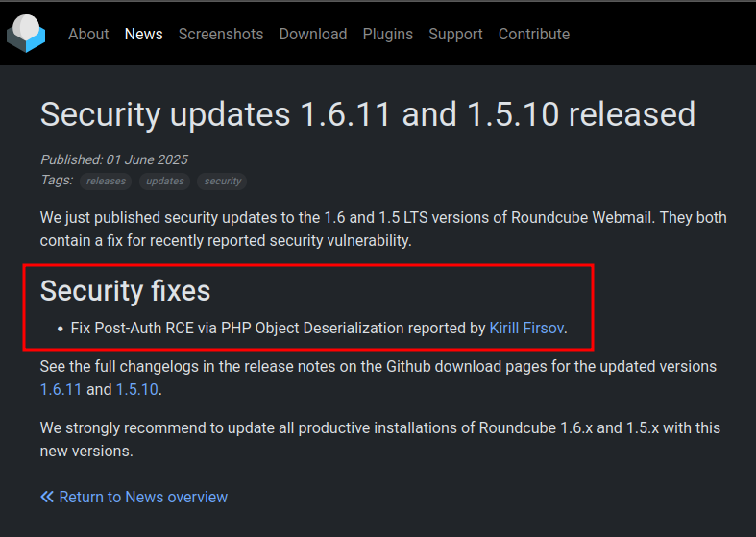Open the About page

[x=88, y=34]
